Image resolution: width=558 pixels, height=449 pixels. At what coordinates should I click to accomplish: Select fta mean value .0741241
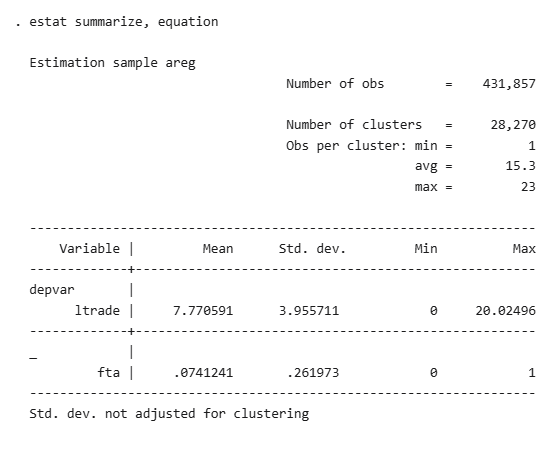tap(203, 373)
